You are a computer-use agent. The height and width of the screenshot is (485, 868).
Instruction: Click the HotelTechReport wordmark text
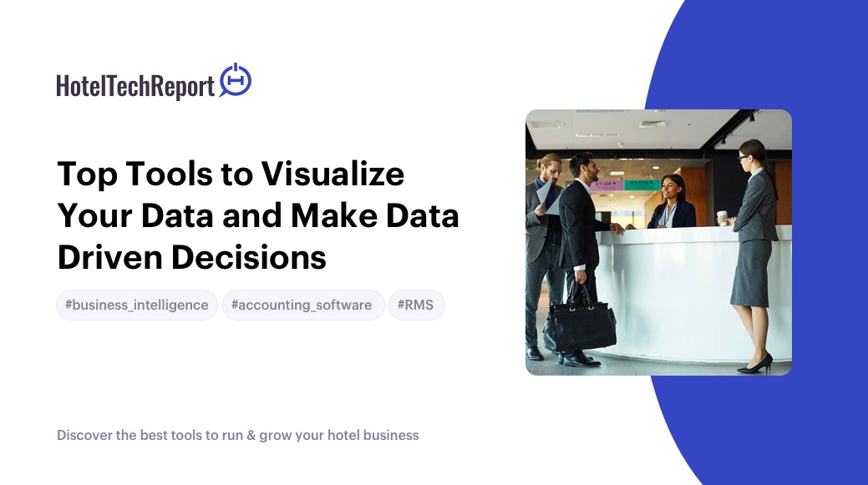tap(135, 86)
